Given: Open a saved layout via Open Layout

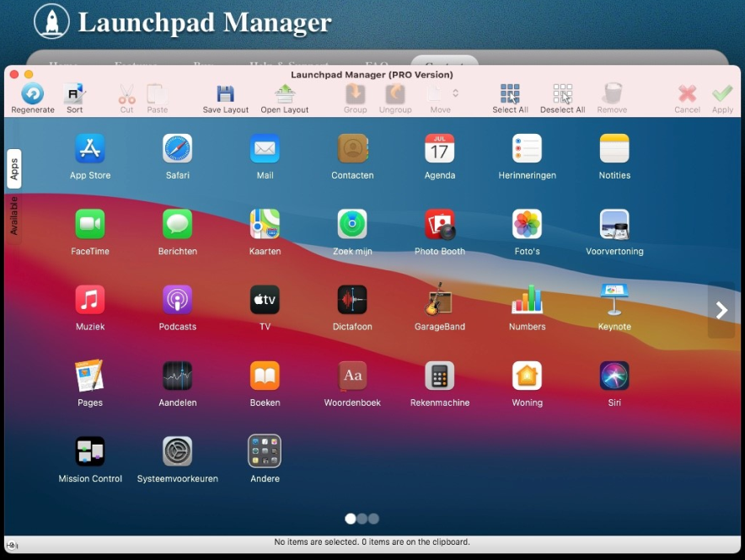Looking at the screenshot, I should [x=285, y=93].
